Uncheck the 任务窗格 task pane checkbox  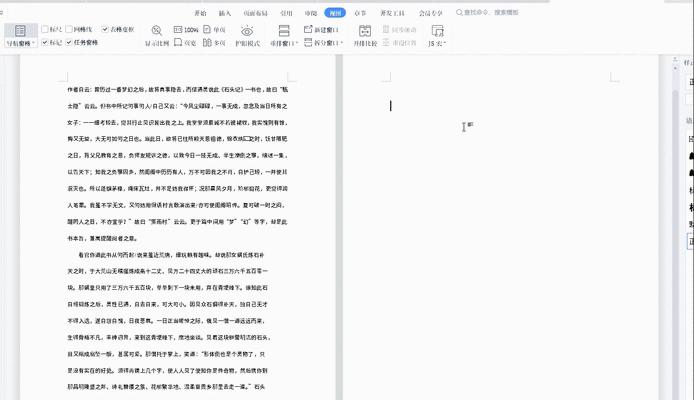click(x=69, y=42)
